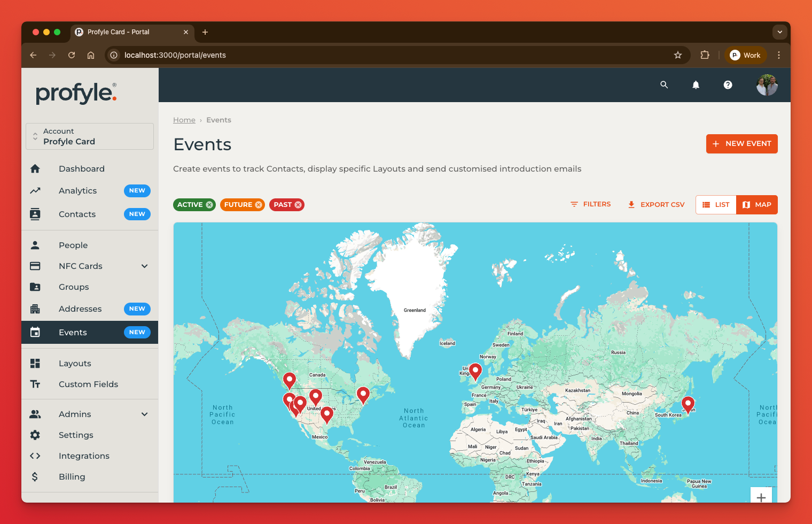This screenshot has height=524, width=812.
Task: Click the search icon in header
Action: [x=664, y=84]
